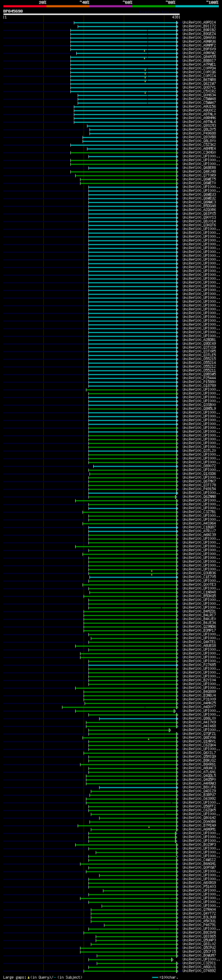Open hit UniRef100_Q84M35
This screenshot has height=980, width=222.
(x=199, y=57)
